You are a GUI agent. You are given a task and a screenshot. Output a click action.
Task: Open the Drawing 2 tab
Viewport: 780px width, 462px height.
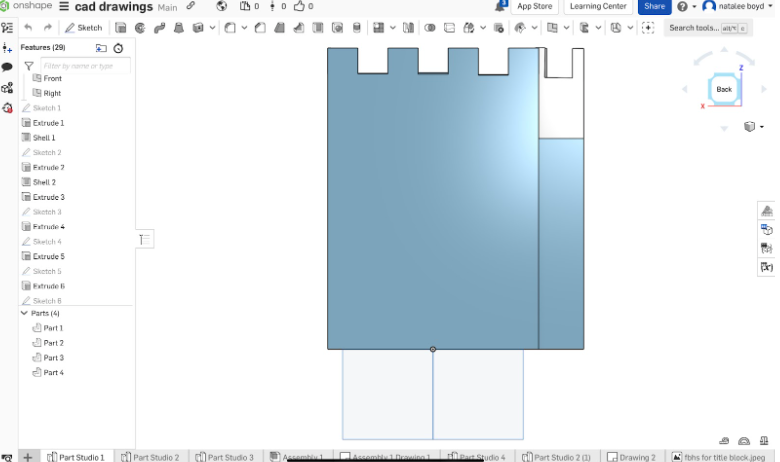point(632,457)
